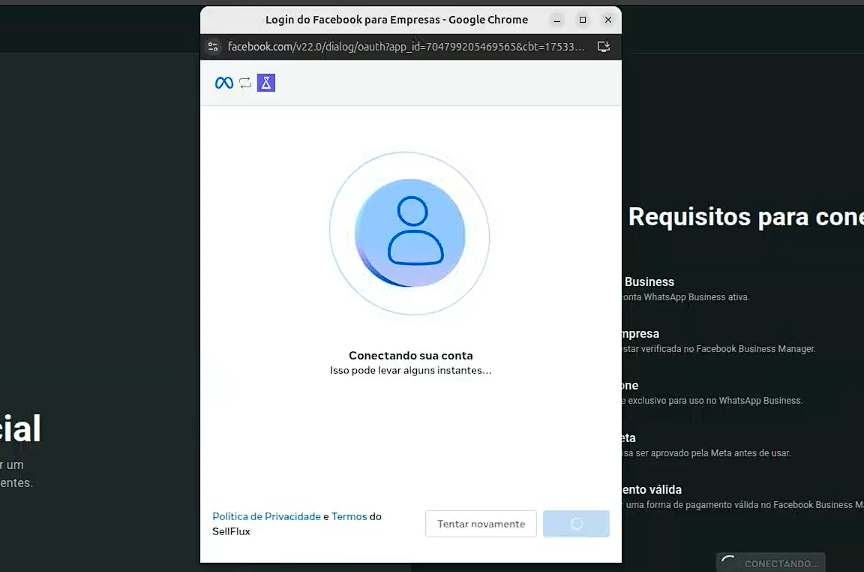Click the open-in-app icon in address bar
Image resolution: width=864 pixels, height=572 pixels.
(604, 47)
